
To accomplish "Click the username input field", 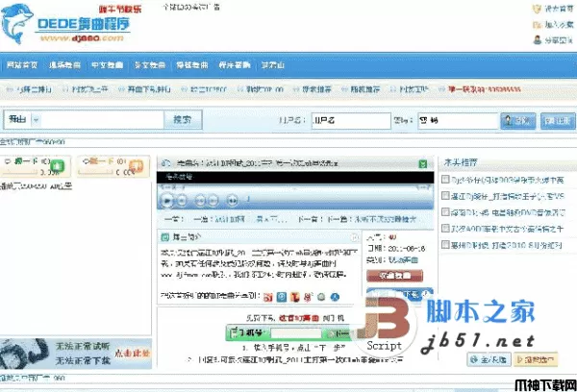I will [x=351, y=121].
